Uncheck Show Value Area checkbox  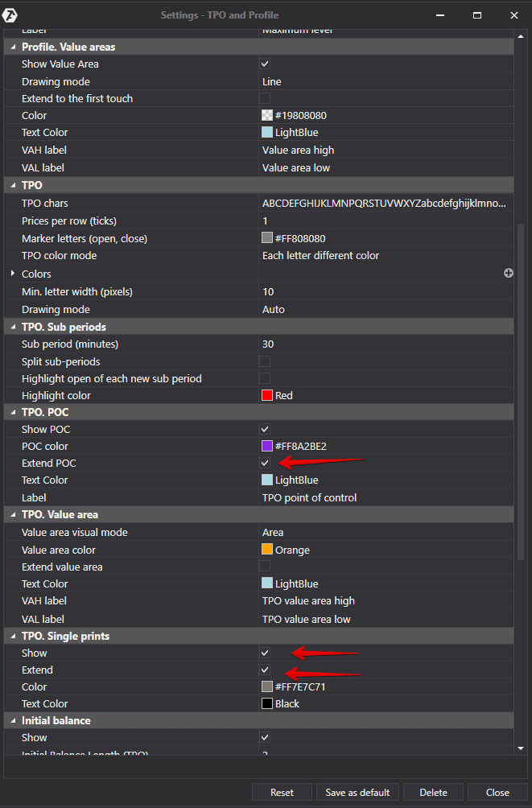point(265,64)
